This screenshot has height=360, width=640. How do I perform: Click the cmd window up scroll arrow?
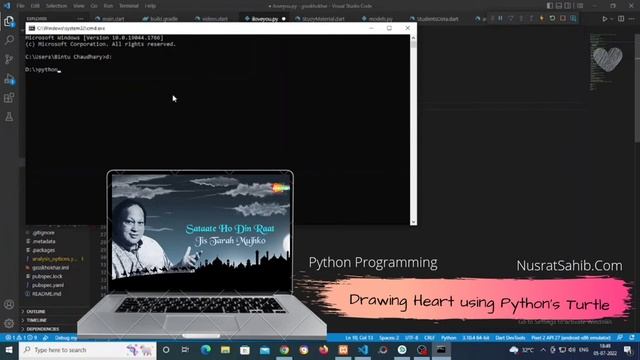pos(413,38)
